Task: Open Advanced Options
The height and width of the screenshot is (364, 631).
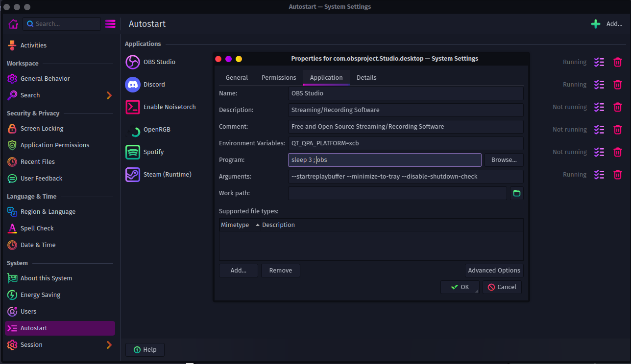Action: 494,271
